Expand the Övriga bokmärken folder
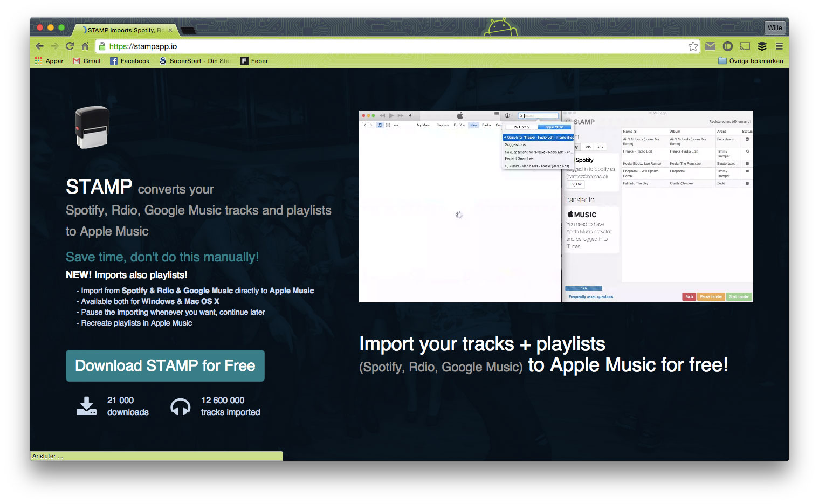819x504 pixels. pos(751,61)
